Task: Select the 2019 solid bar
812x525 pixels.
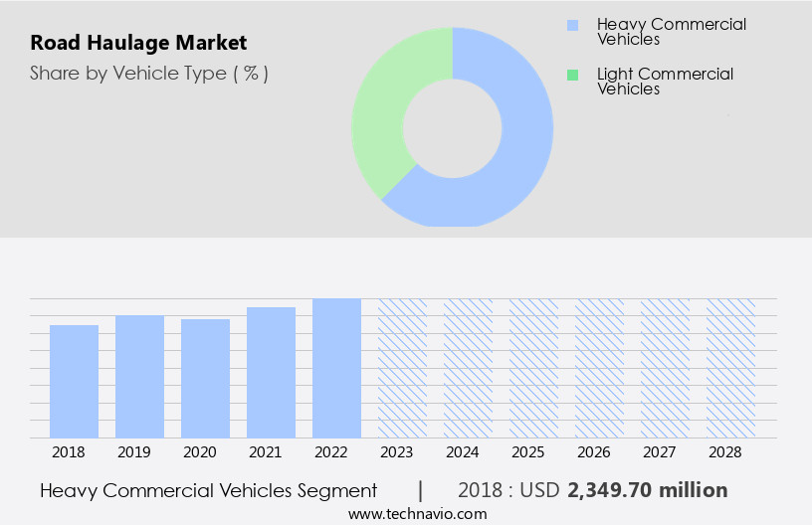Action: point(140,376)
